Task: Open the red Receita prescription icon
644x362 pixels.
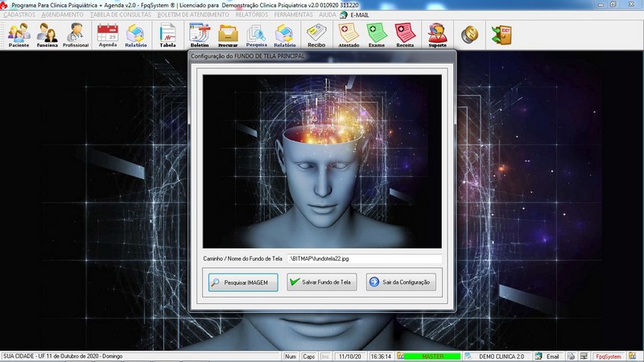Action: 405,35
